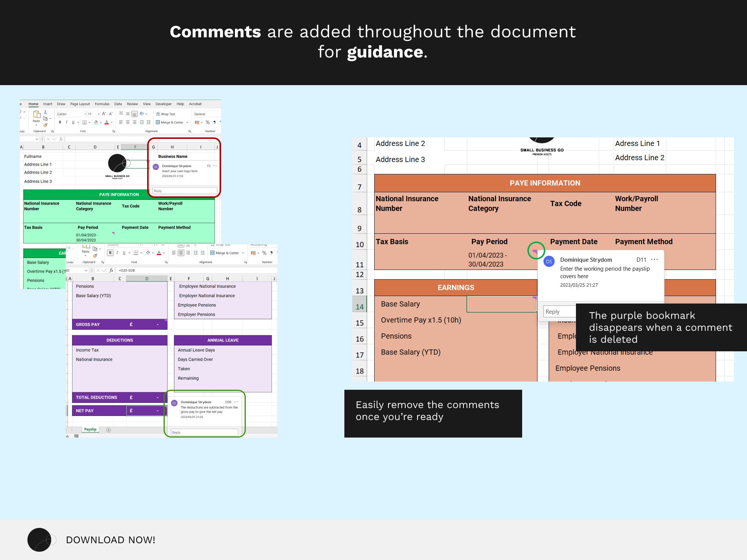Click the DOWNLOAD NOW! link
The height and width of the screenshot is (560, 747).
click(111, 540)
